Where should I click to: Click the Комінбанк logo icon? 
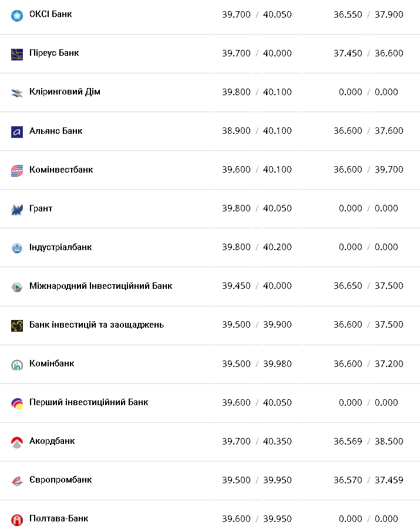pyautogui.click(x=16, y=364)
